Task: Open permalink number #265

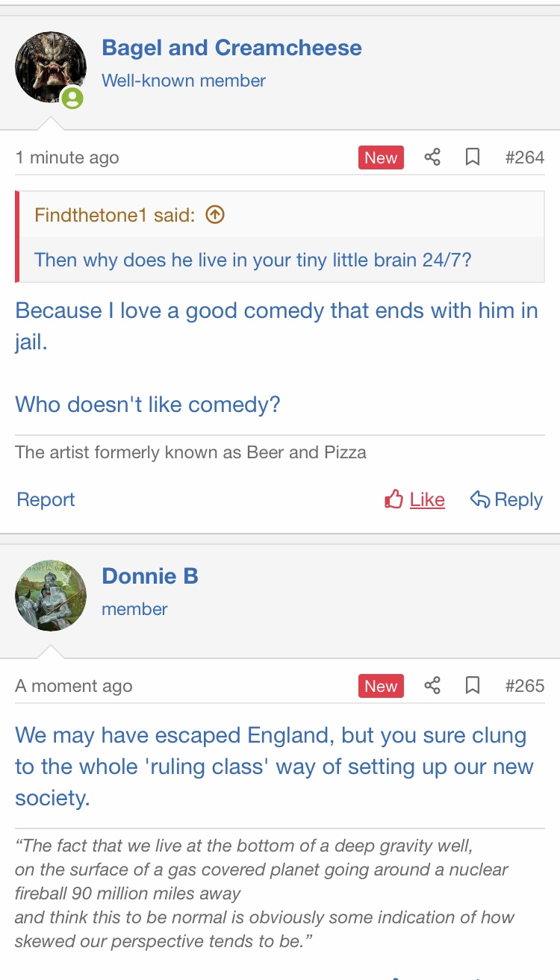Action: coord(524,686)
